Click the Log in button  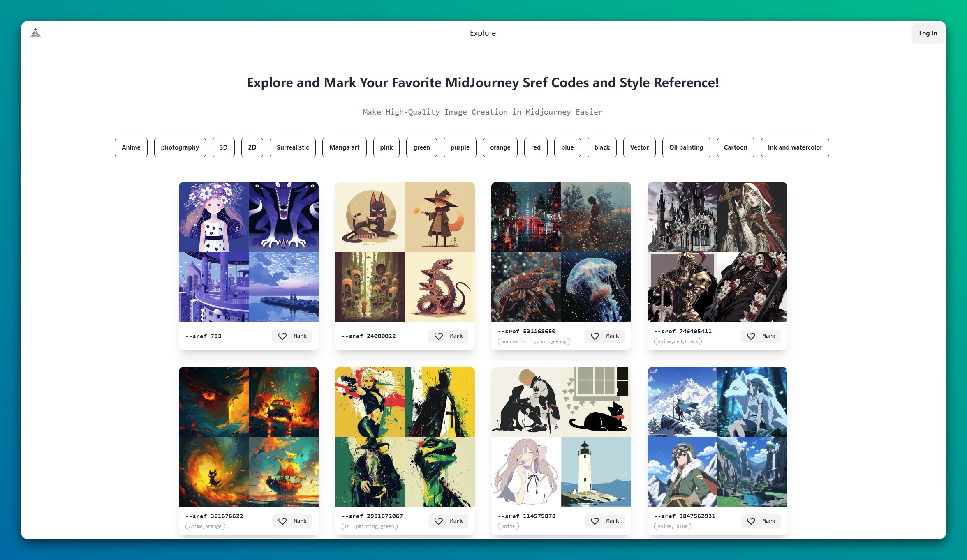click(928, 33)
